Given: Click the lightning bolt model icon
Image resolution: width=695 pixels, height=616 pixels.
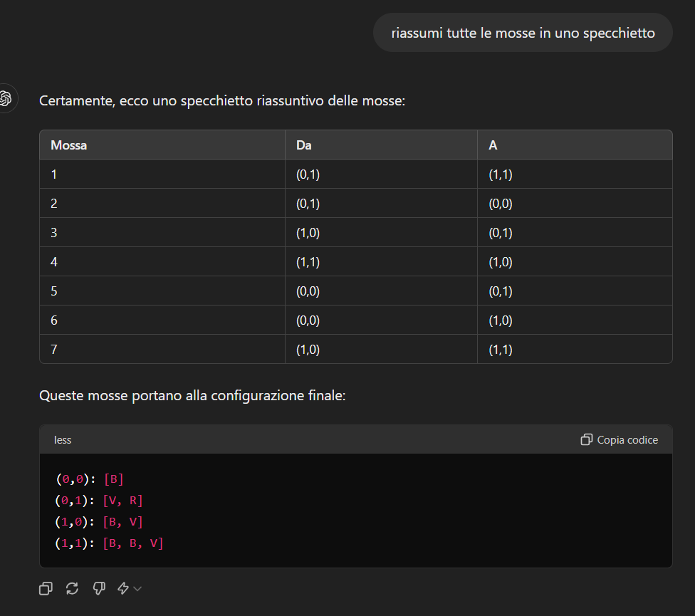Looking at the screenshot, I should 123,588.
